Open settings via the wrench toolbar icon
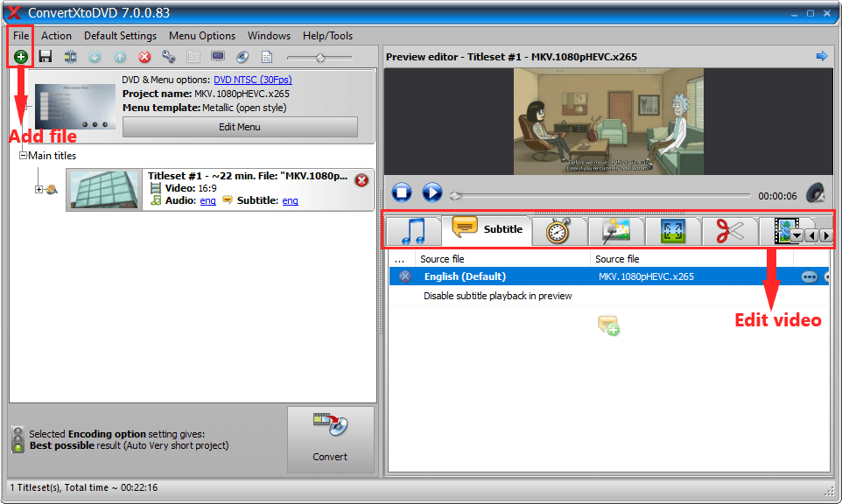This screenshot has width=842, height=504. click(x=167, y=56)
